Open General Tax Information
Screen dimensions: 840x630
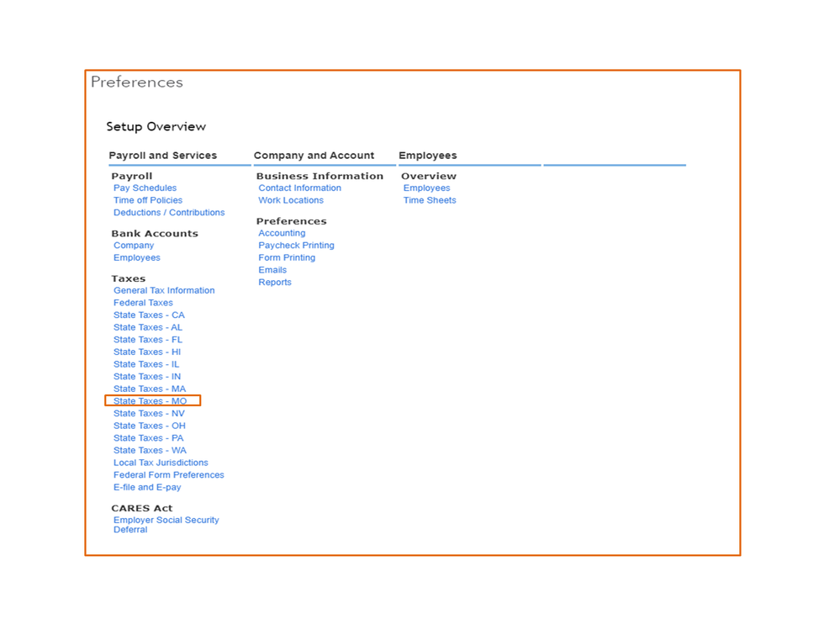click(x=164, y=291)
